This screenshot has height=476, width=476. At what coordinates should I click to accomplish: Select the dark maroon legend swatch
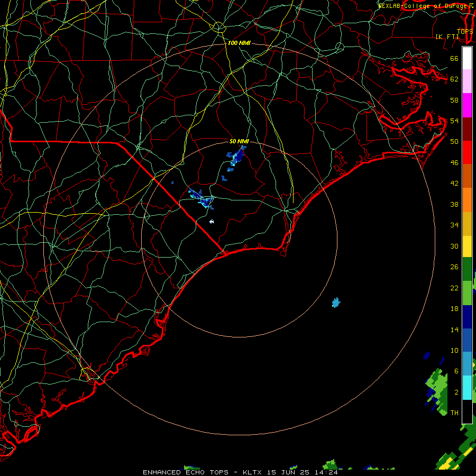[467, 129]
